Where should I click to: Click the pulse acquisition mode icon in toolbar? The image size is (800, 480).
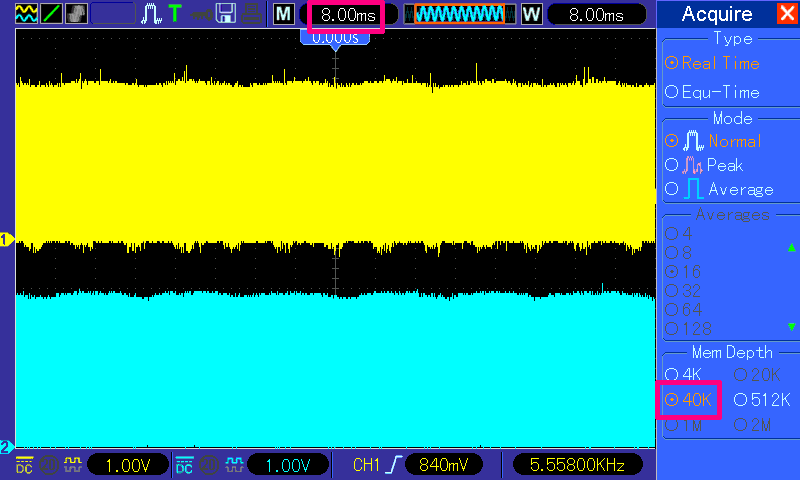(x=151, y=14)
